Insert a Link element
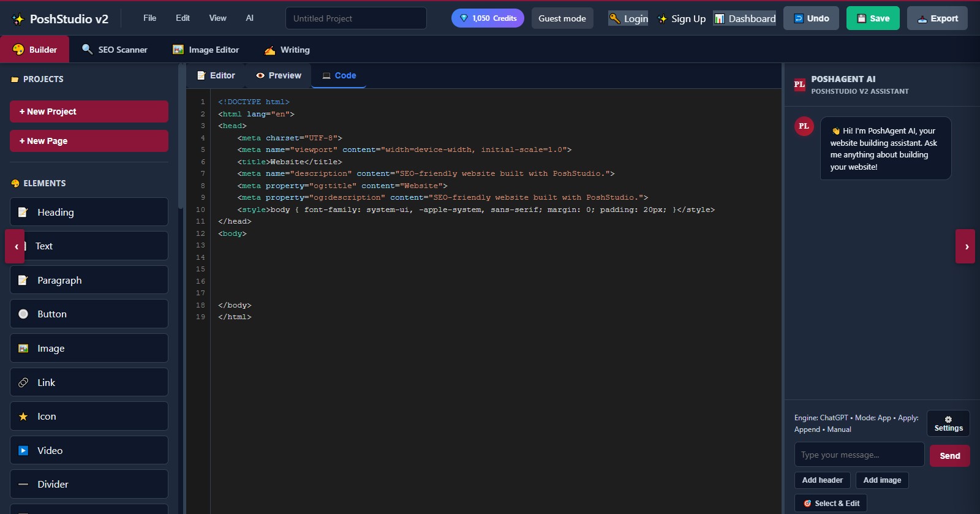Viewport: 980px width, 514px height. 89,382
